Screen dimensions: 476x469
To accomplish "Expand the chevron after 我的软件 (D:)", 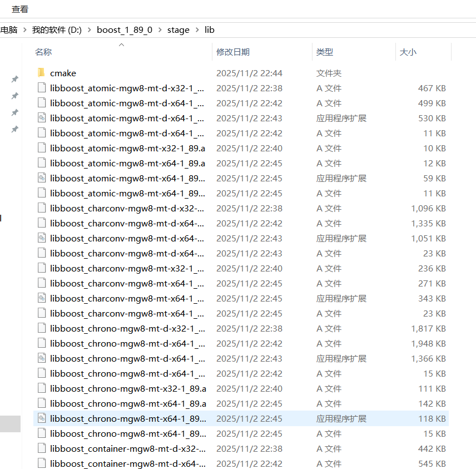I will 89,30.
